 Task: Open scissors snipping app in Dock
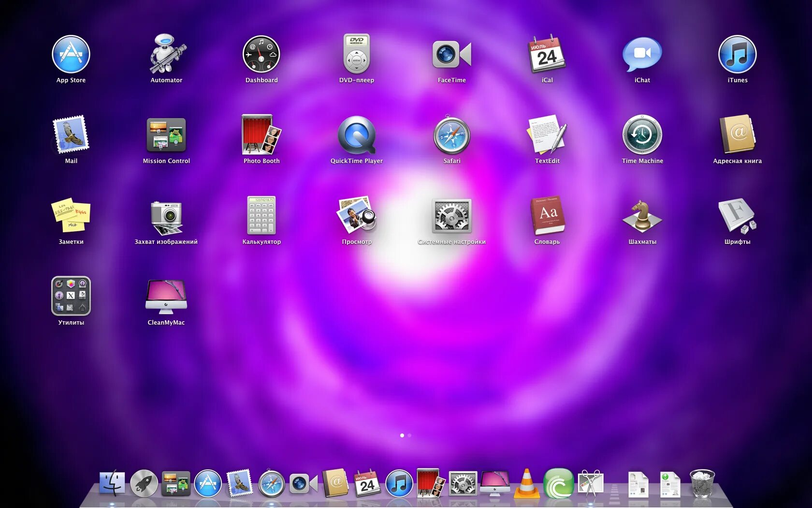591,483
